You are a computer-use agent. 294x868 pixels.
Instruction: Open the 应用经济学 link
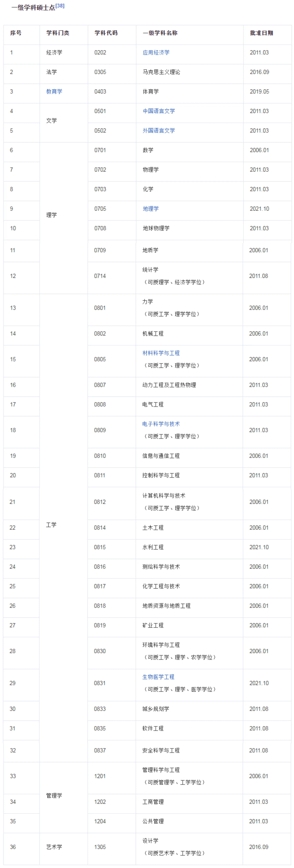click(156, 53)
